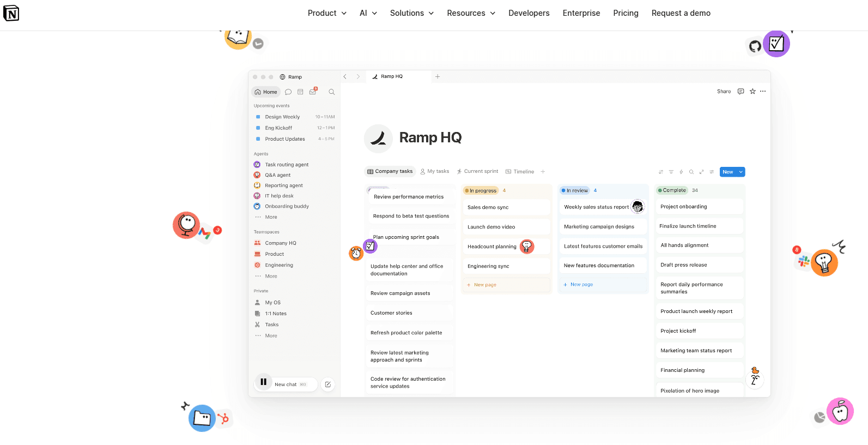Image resolution: width=868 pixels, height=445 pixels.
Task: Open the Weekly sales status report card
Action: 603,207
